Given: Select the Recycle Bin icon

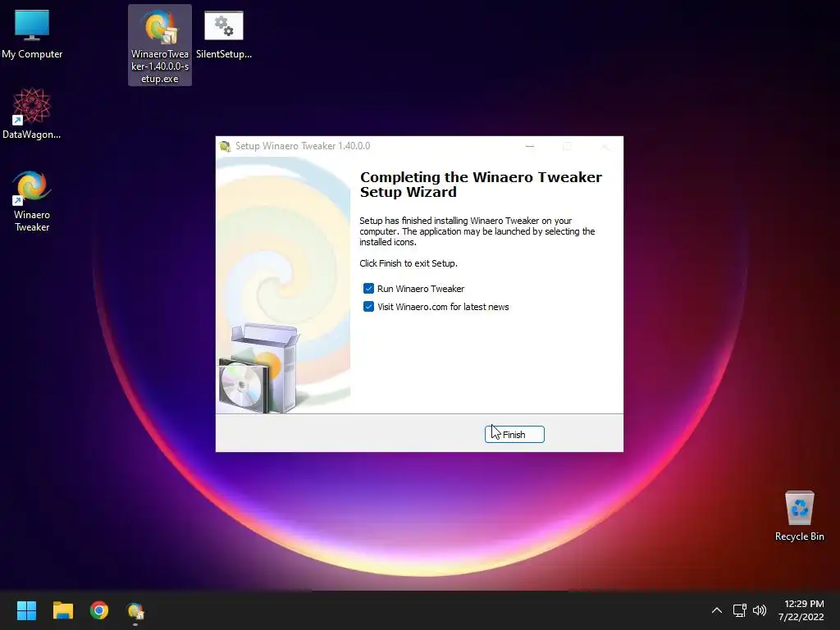Looking at the screenshot, I should pyautogui.click(x=799, y=515).
